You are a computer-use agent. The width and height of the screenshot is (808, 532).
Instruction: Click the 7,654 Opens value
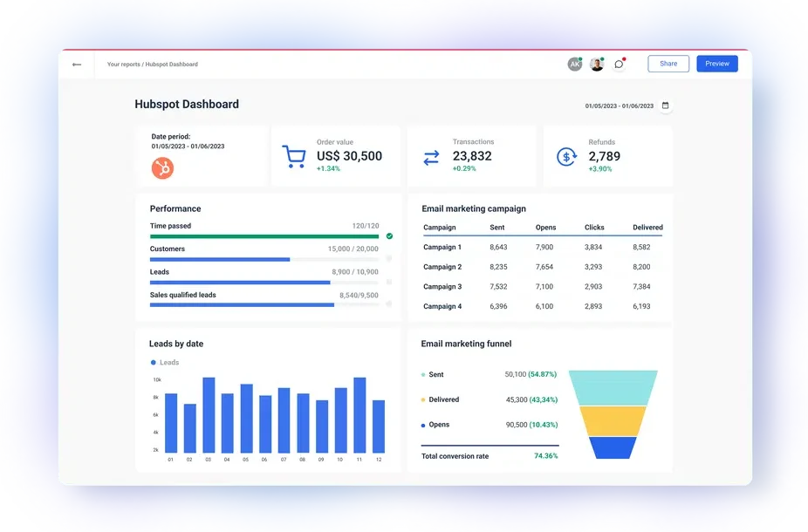(544, 267)
